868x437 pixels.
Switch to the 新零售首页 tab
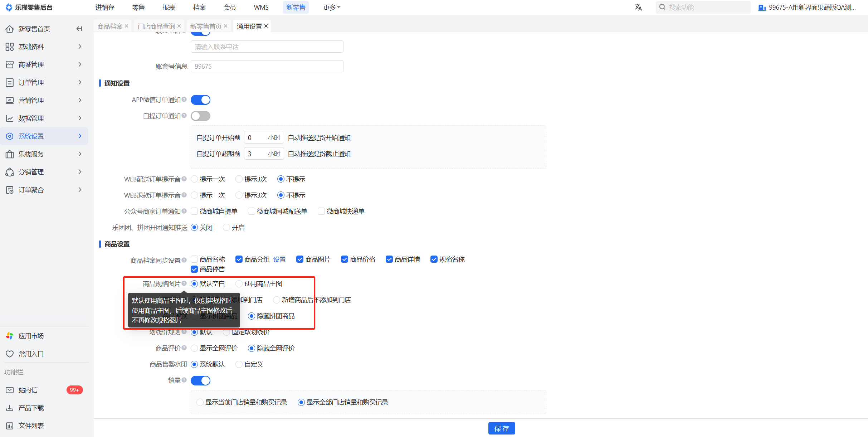pyautogui.click(x=206, y=26)
